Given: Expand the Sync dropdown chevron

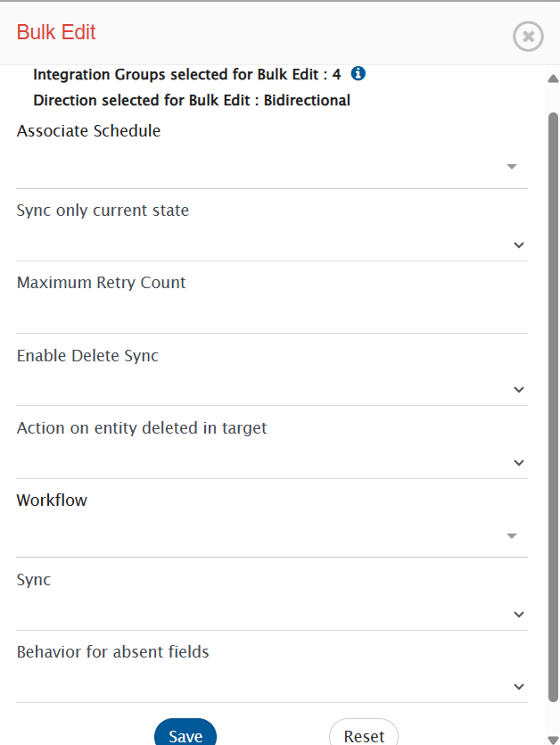Looking at the screenshot, I should point(519,615).
